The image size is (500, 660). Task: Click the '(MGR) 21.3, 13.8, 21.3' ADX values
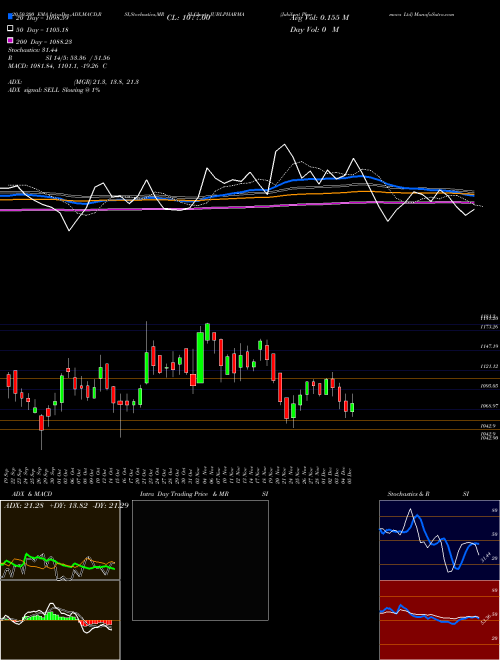(x=106, y=82)
